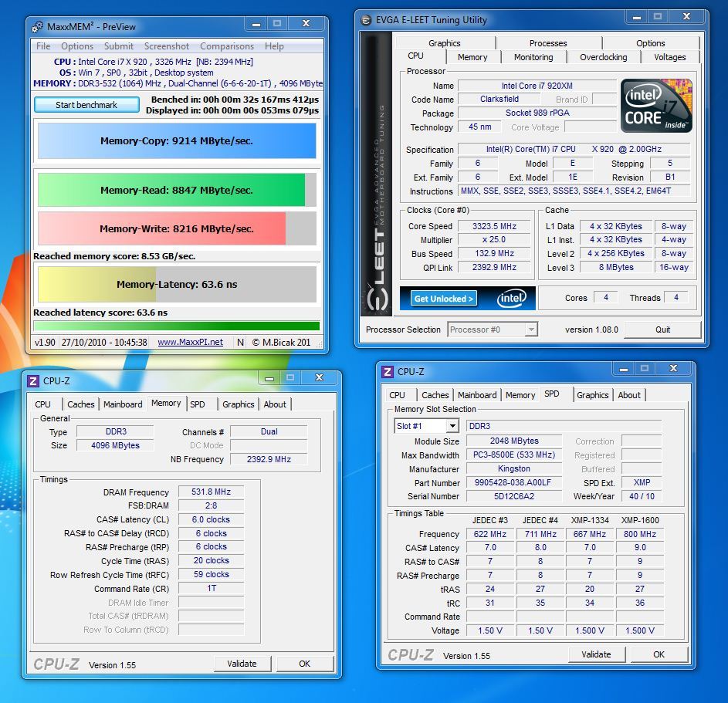
Task: Open the Processor Selection dropdown
Action: pos(531,330)
